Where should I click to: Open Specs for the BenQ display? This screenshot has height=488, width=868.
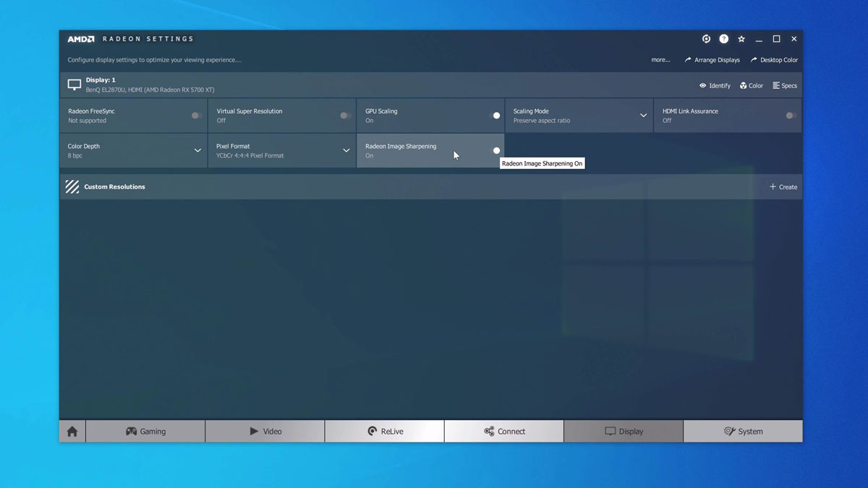[x=785, y=85]
